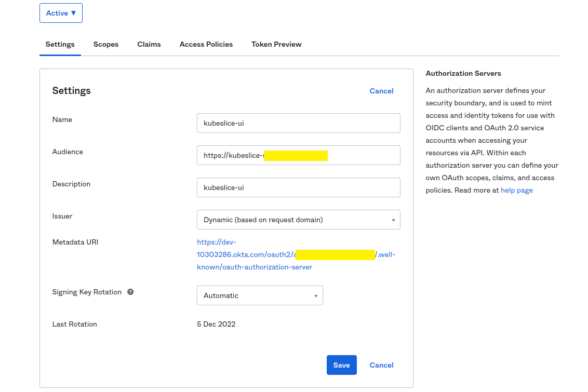Expand the Signing Key Rotation dropdown
Screen dimensions: 588x392
click(260, 295)
